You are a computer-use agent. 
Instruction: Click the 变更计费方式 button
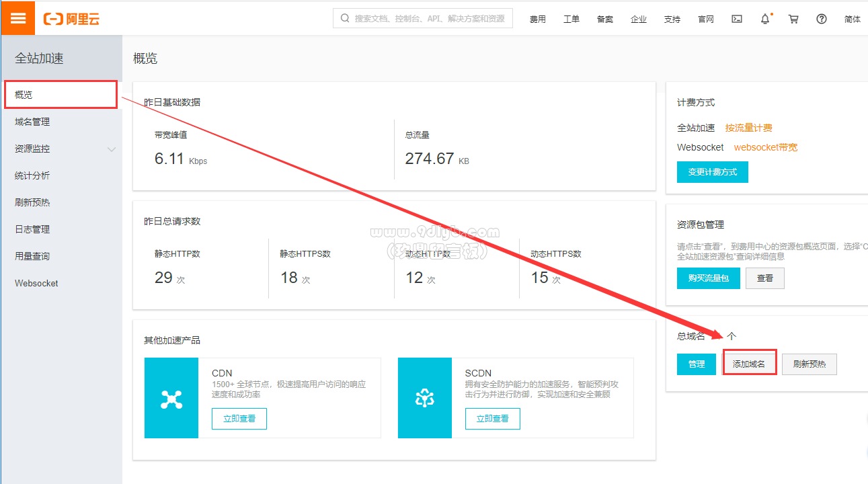712,172
